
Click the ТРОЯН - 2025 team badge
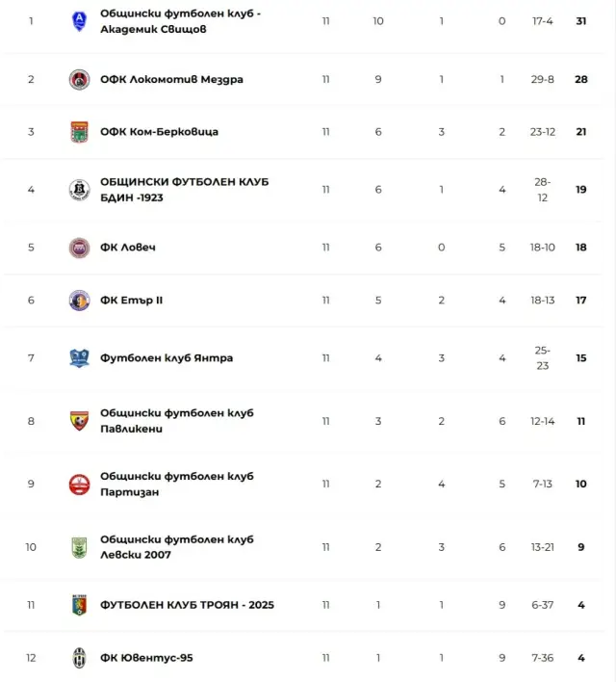click(x=79, y=605)
